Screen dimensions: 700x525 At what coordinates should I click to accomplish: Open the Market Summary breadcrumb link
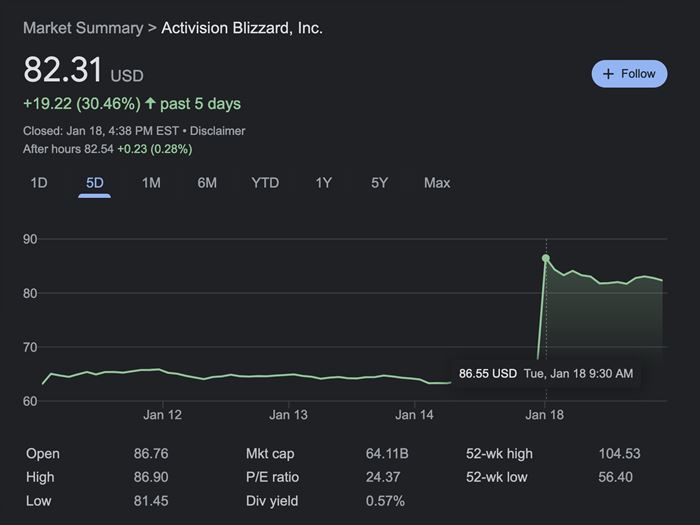(83, 28)
